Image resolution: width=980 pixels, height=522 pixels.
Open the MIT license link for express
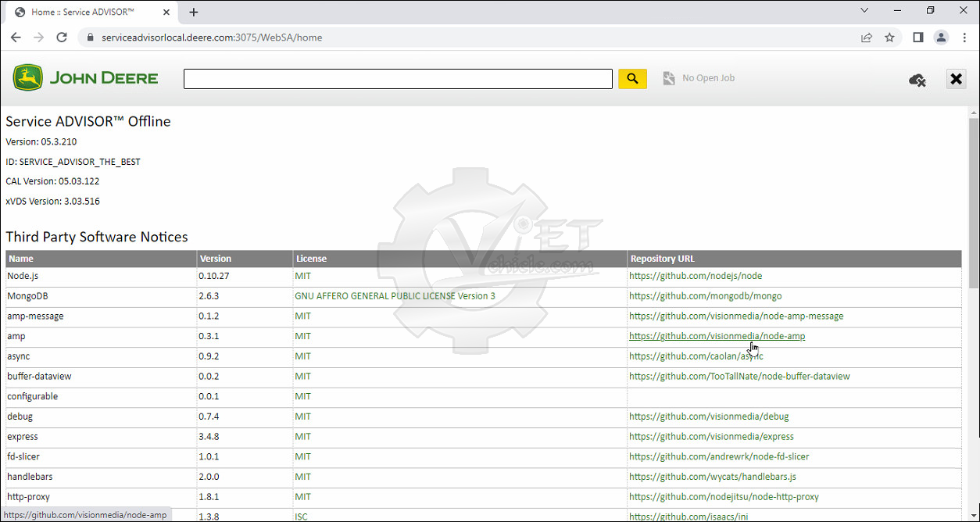[x=302, y=437]
